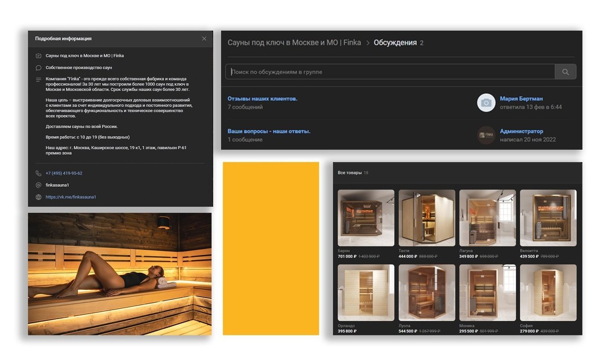This screenshot has width=610, height=364.
Task: Focus the Поиск по обсуждениям в группе field
Action: 390,72
